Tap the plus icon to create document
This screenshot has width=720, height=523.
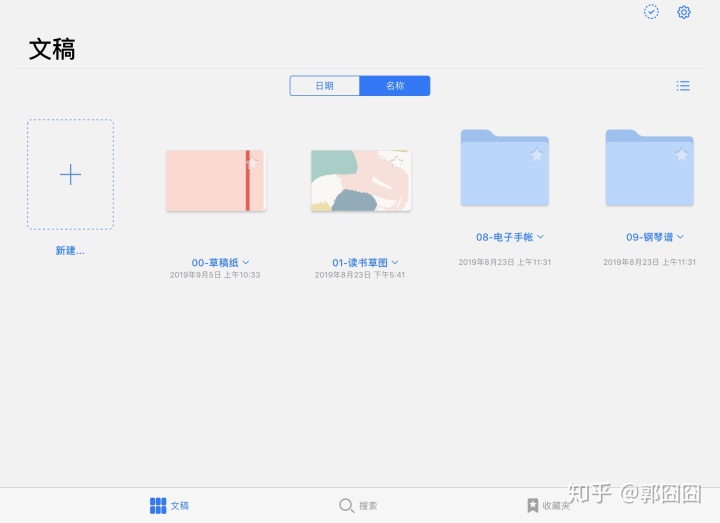[70, 174]
